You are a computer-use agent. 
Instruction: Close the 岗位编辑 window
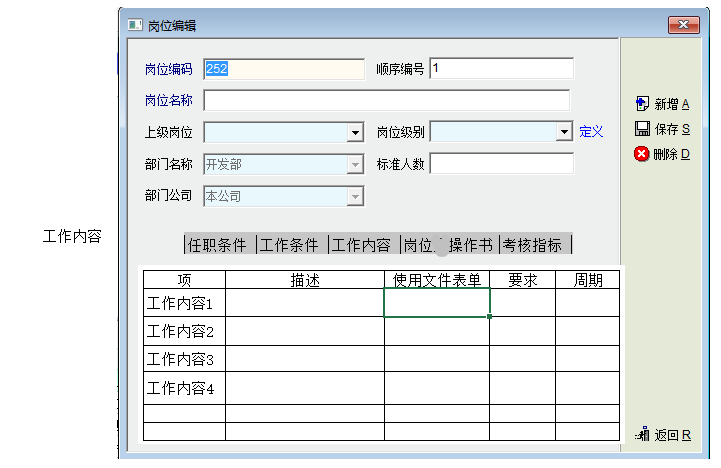point(683,25)
